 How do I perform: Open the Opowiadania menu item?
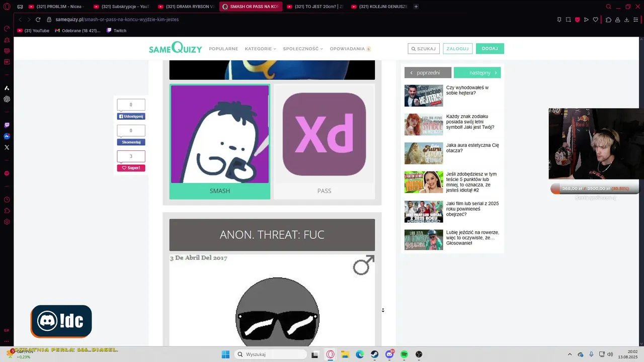pyautogui.click(x=350, y=49)
